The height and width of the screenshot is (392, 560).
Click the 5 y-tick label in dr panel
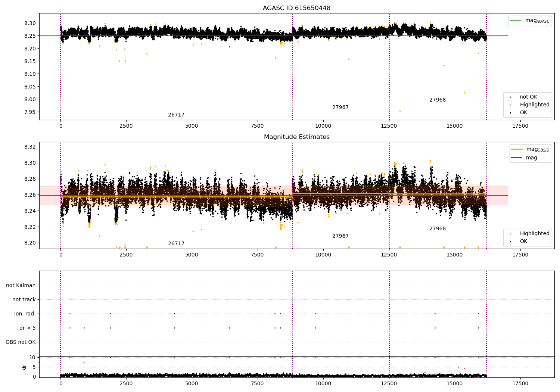click(x=34, y=367)
